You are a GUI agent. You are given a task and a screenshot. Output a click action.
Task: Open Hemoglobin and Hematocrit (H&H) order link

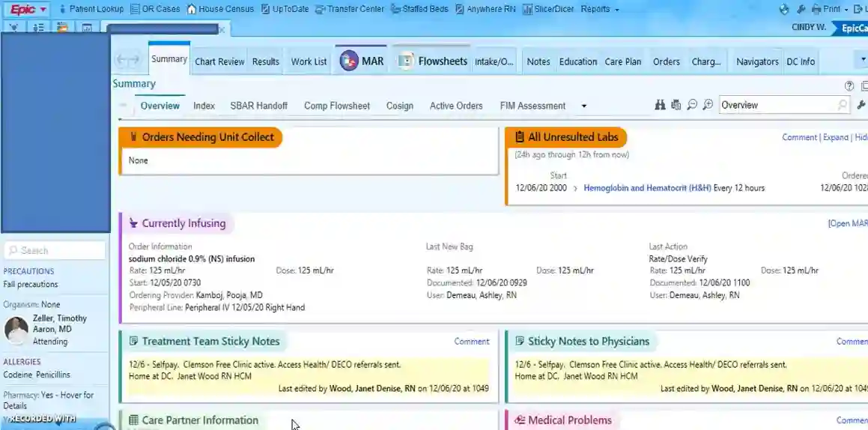(647, 188)
